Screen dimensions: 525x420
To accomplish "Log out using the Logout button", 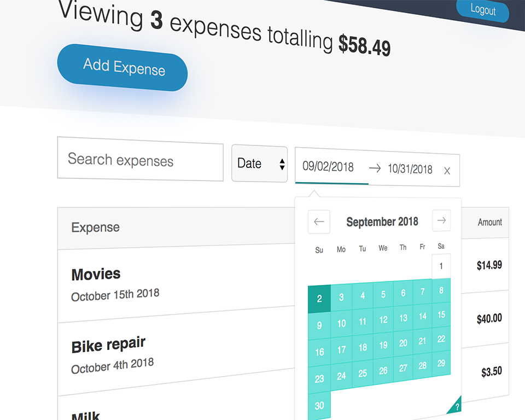I will pyautogui.click(x=483, y=10).
